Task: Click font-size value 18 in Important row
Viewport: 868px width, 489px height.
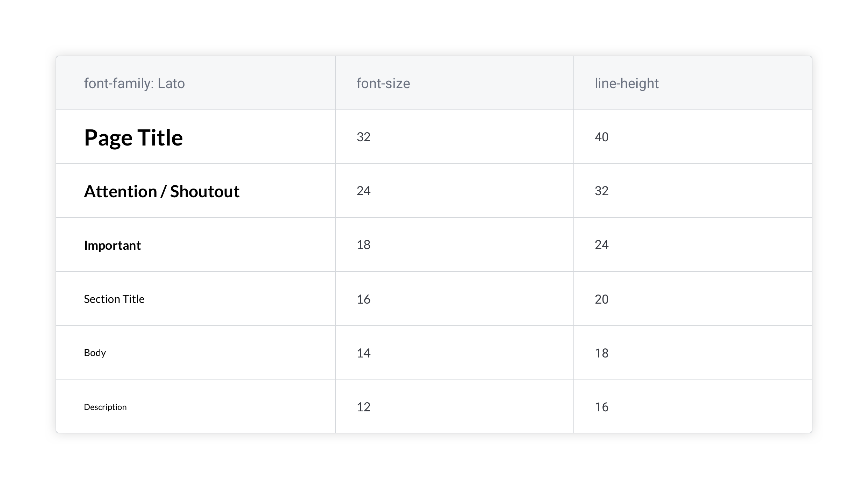Action: (363, 245)
